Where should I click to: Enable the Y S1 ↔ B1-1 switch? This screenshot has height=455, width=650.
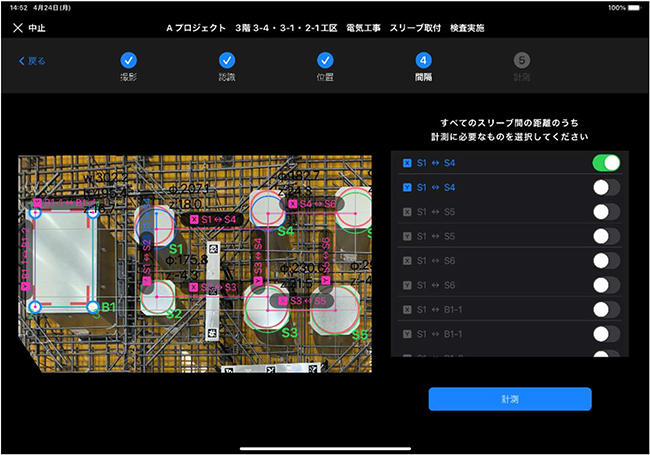click(x=606, y=334)
